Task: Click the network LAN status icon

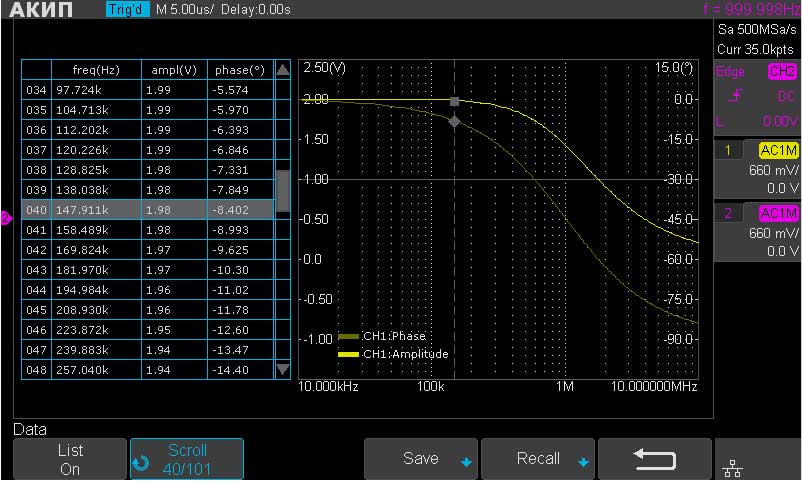Action: 732,467
